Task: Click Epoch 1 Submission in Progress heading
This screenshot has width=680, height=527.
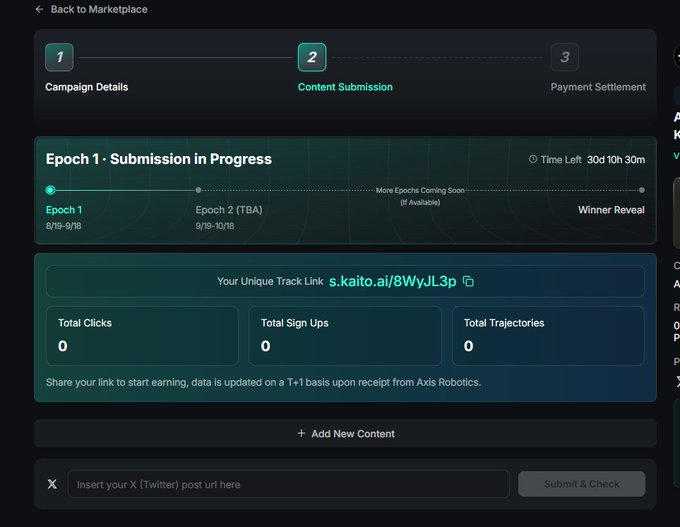Action: [159, 159]
